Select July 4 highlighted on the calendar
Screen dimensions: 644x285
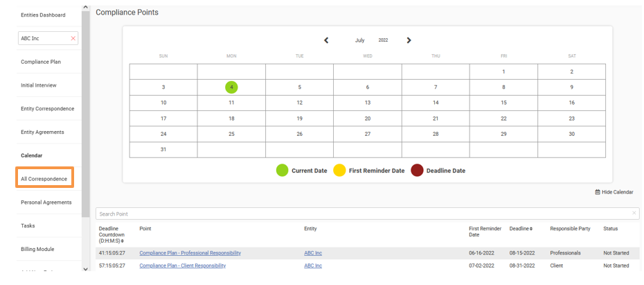pos(231,87)
